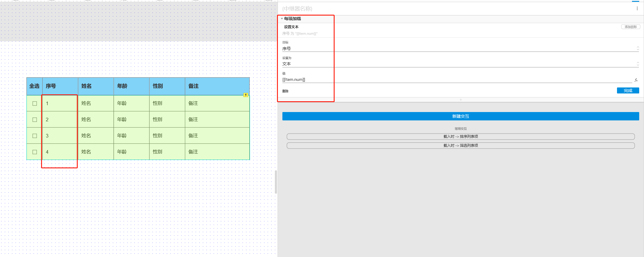Click the 删除 link

click(x=285, y=91)
